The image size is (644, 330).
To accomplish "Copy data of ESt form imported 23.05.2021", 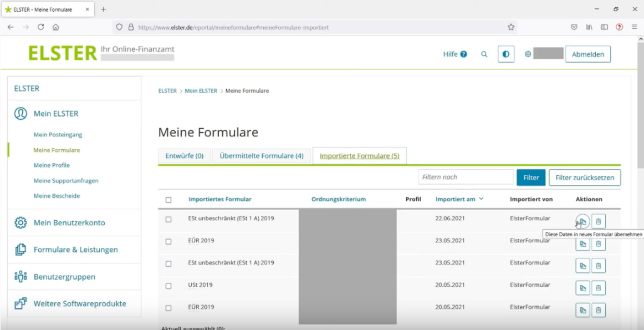I will pos(582,266).
